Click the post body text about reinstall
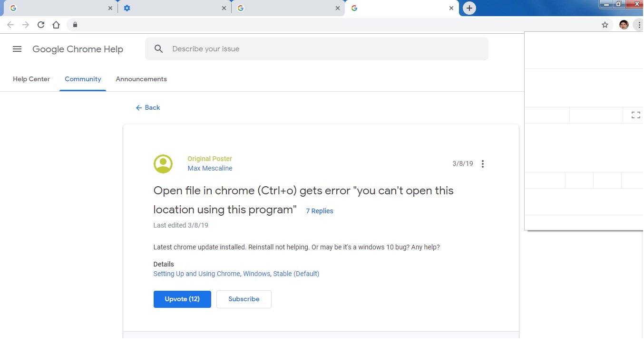Image resolution: width=644 pixels, height=343 pixels. 297,247
